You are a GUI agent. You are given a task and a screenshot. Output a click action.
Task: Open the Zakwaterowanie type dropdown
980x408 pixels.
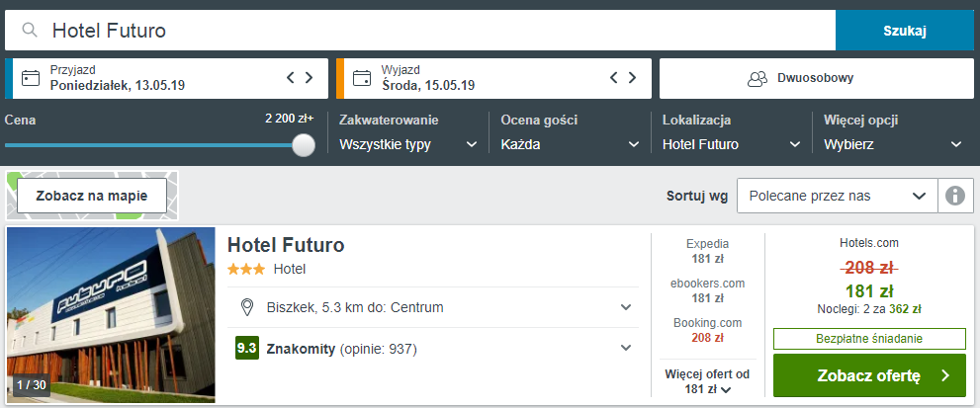pyautogui.click(x=406, y=144)
